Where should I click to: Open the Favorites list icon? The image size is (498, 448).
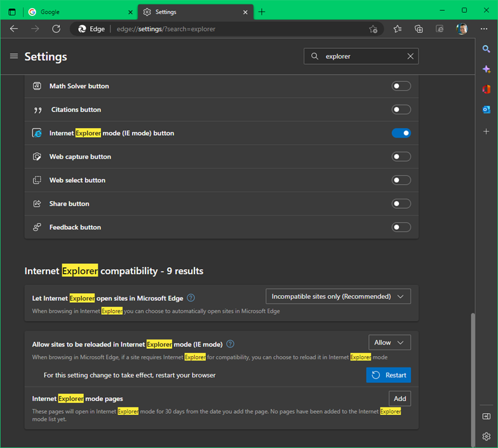click(x=398, y=29)
